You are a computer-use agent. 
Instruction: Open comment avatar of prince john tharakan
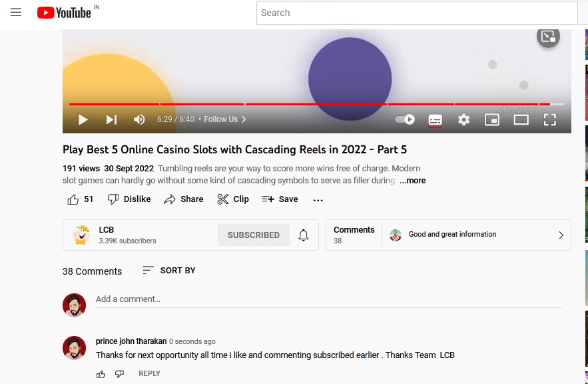pyautogui.click(x=74, y=347)
